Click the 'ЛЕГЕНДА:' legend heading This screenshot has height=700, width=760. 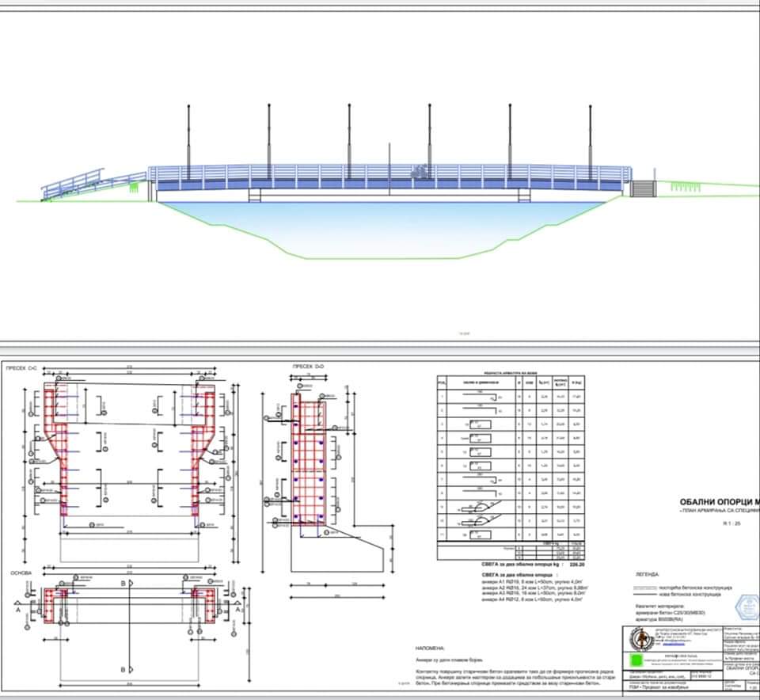point(647,574)
